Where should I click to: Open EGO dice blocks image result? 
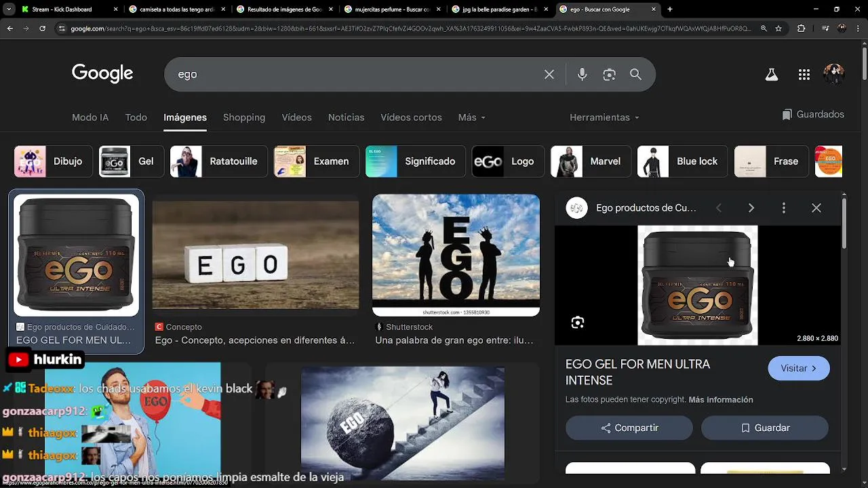click(x=256, y=256)
